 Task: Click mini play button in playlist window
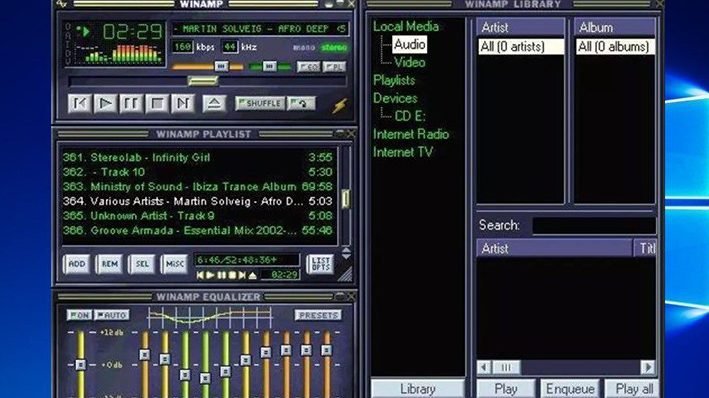point(210,275)
